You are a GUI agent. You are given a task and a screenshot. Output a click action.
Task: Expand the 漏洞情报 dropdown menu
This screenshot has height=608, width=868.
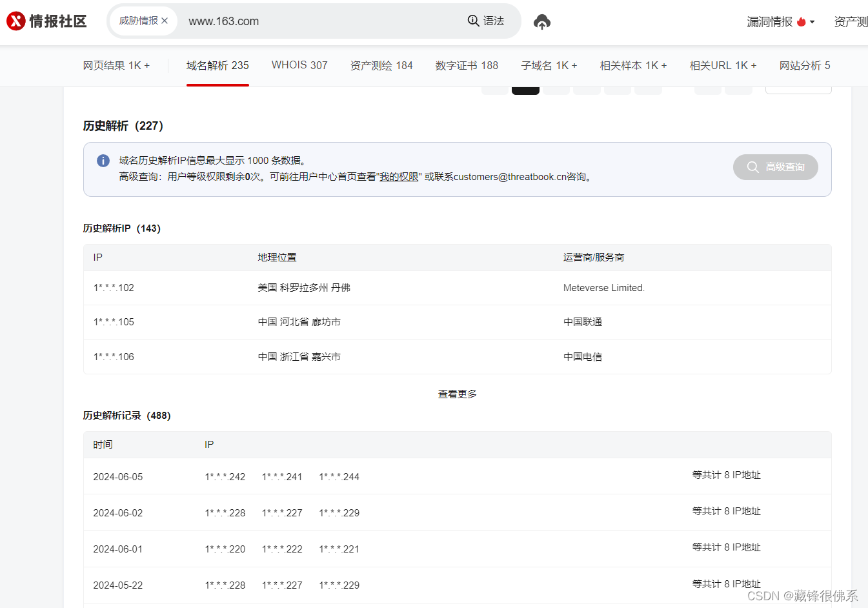coord(781,22)
